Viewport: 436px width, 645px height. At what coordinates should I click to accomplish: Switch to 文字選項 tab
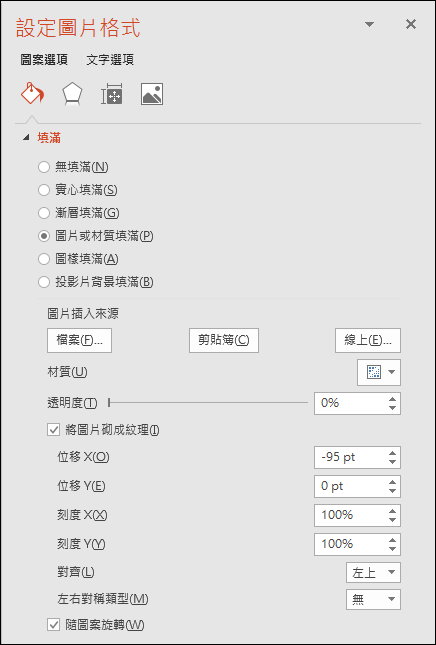click(110, 60)
